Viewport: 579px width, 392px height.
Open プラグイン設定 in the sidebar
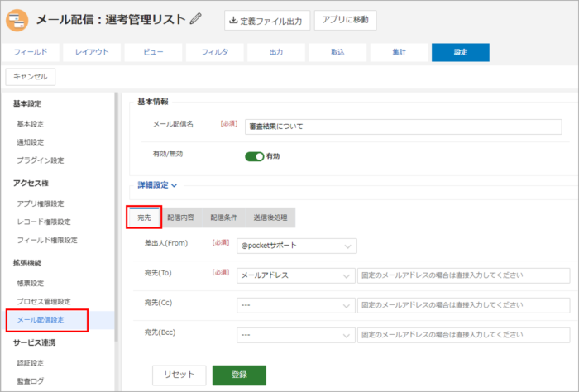(41, 160)
